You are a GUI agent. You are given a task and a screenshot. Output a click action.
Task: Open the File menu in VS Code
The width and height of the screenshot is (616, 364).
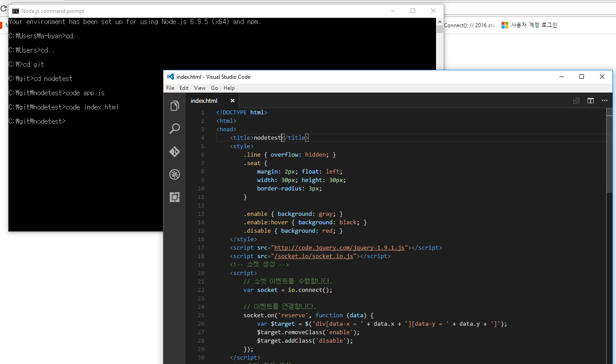click(170, 88)
